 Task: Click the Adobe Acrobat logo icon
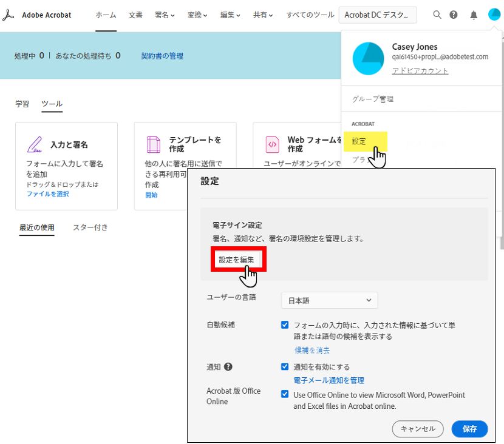point(9,15)
